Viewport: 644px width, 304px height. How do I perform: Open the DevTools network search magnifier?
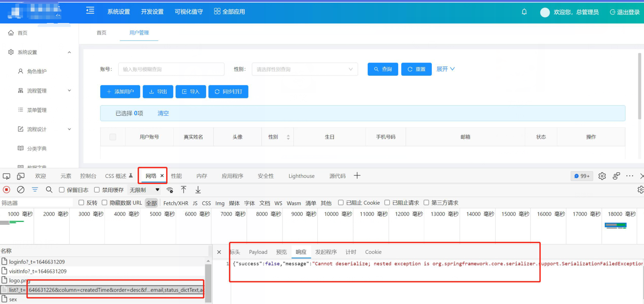tap(49, 190)
